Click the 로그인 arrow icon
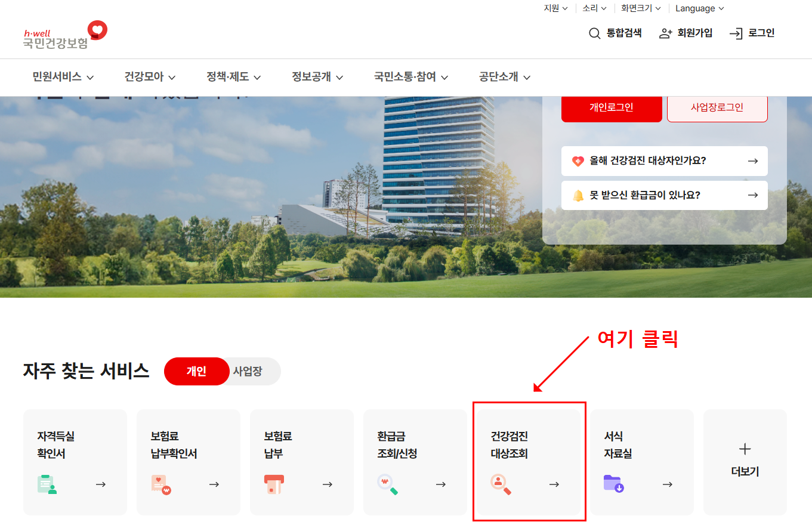This screenshot has height=528, width=812. click(736, 33)
